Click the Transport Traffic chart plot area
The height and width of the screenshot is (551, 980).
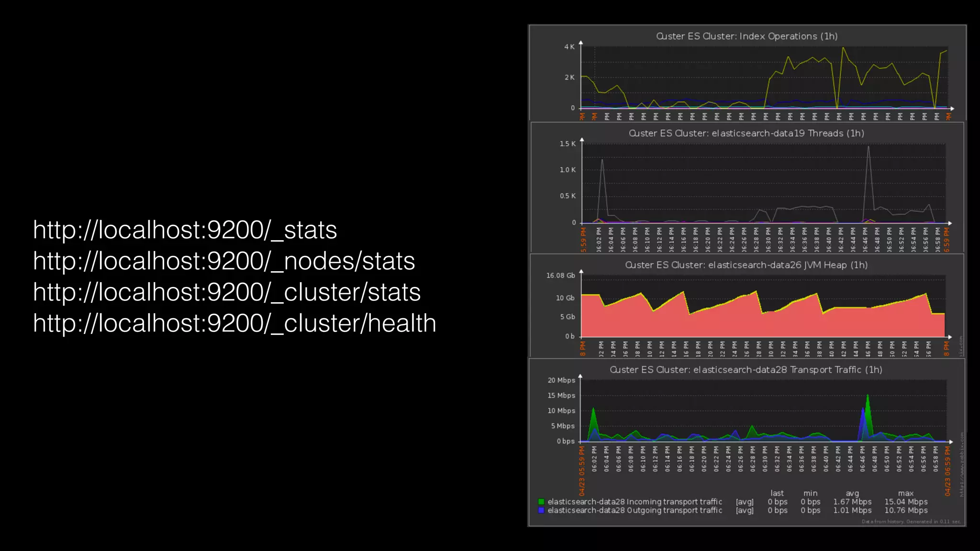pyautogui.click(x=763, y=411)
